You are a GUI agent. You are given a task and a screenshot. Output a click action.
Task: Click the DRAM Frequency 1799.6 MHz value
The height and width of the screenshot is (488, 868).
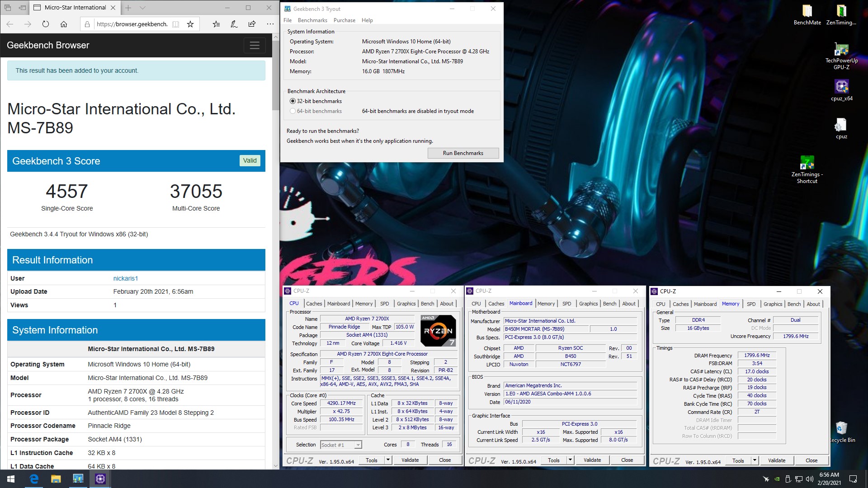pyautogui.click(x=757, y=355)
